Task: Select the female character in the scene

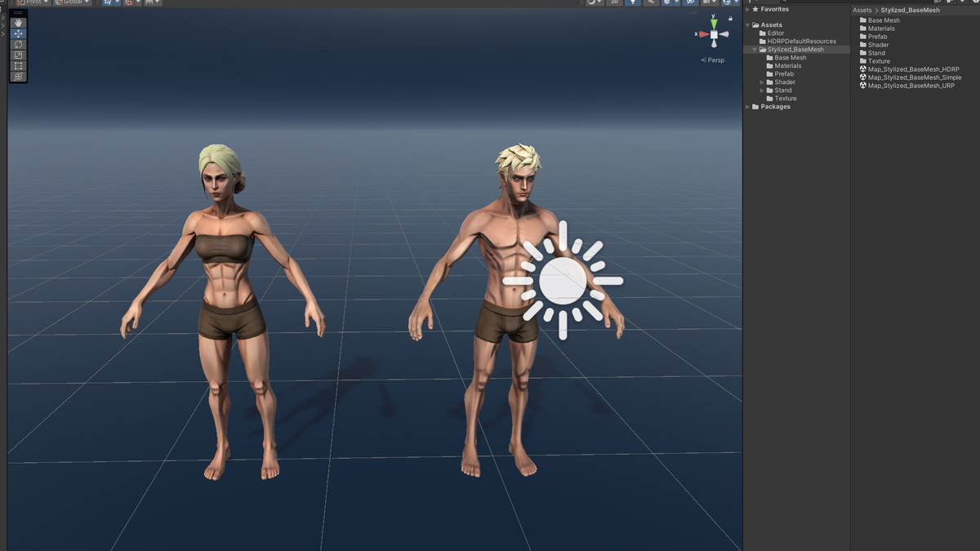Action: [222, 312]
